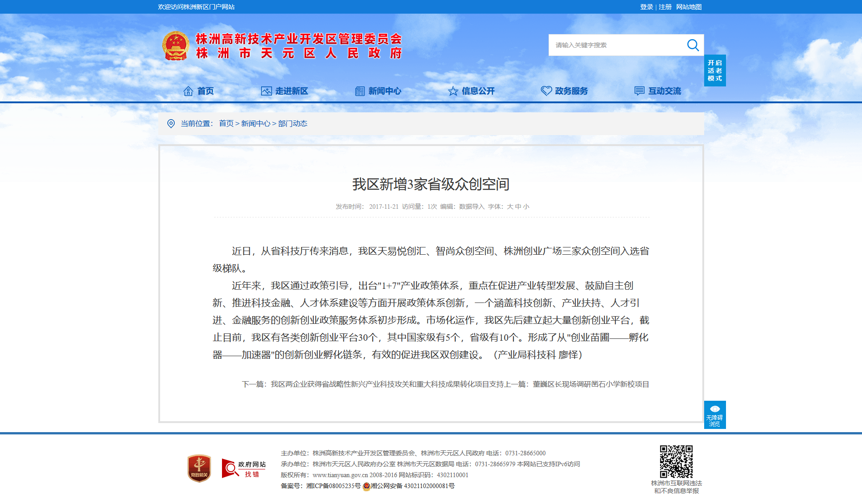The image size is (862, 504).
Task: Click the 党政机关 emblem in footer
Action: 199,469
